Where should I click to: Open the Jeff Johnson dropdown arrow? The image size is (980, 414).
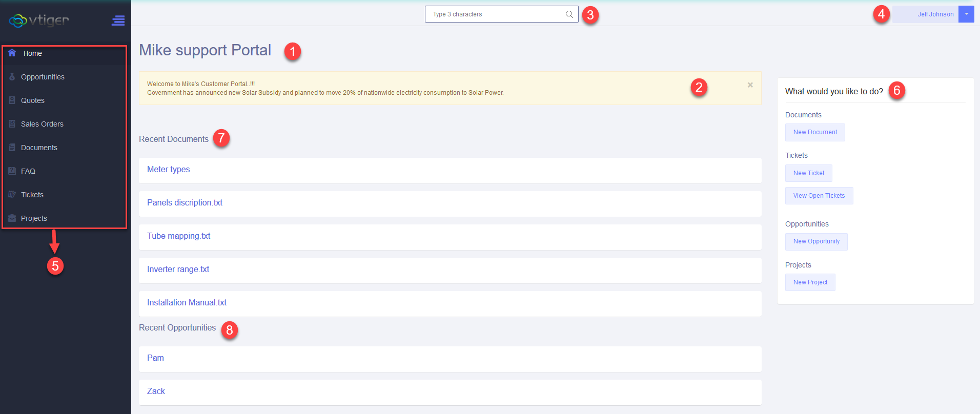point(966,14)
